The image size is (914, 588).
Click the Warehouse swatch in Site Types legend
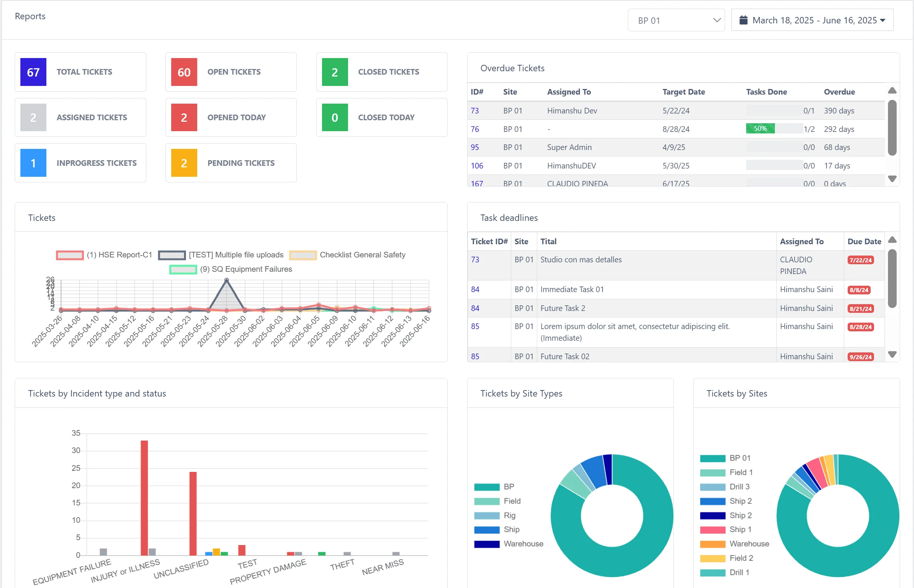487,544
